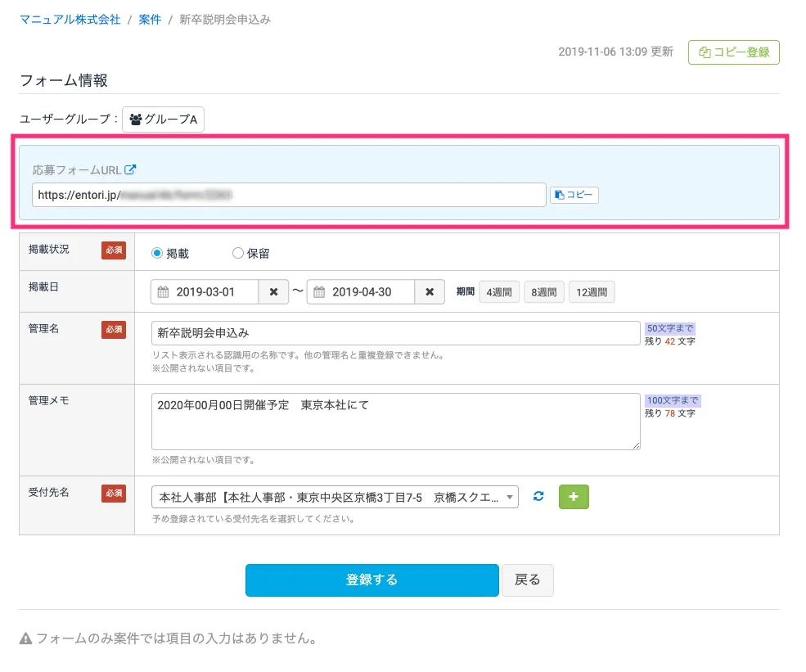Viewport: 806px width, 672px height.
Task: Refresh the 受付先名 list with reload icon
Action: 538,496
